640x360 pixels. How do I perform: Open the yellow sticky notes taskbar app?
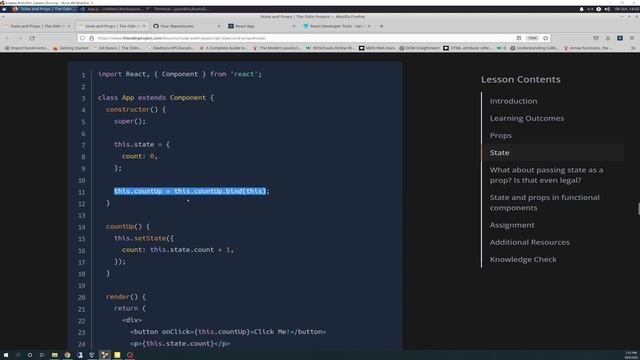coord(117,355)
